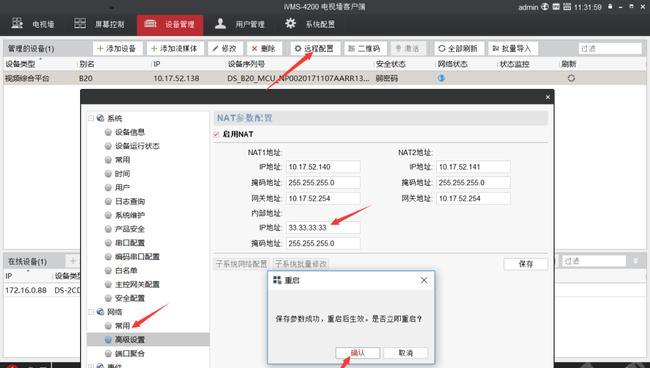650x368 pixels.
Task: Sort by the 设备类型 column header
Action: [20, 64]
